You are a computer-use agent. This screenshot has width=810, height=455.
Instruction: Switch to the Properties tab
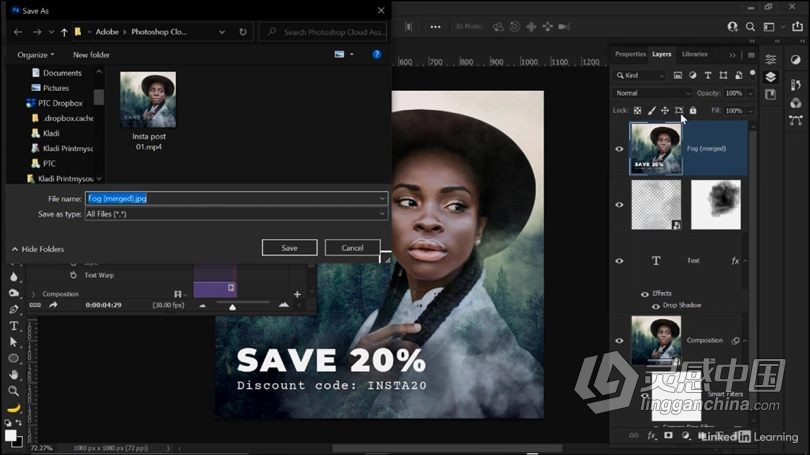630,54
